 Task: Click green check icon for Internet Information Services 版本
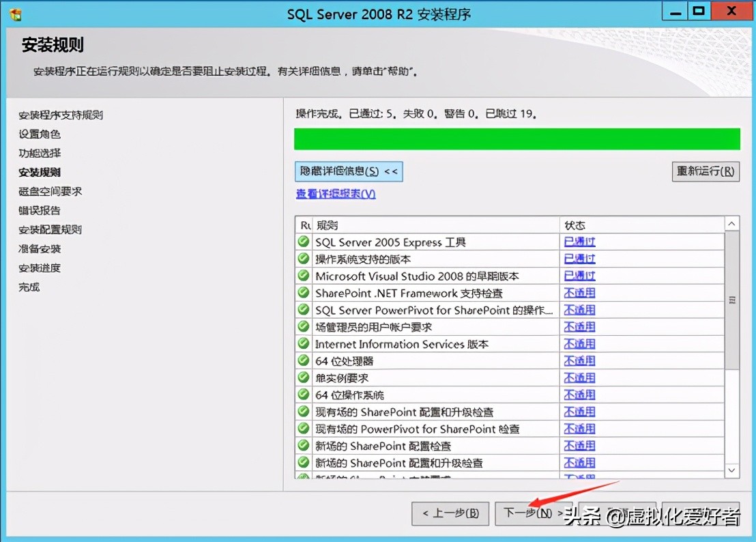point(303,343)
